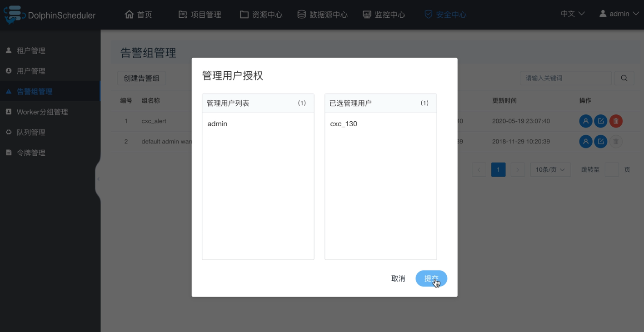Click the user authorization icon for cxc_alert
This screenshot has width=644, height=332.
click(585, 121)
